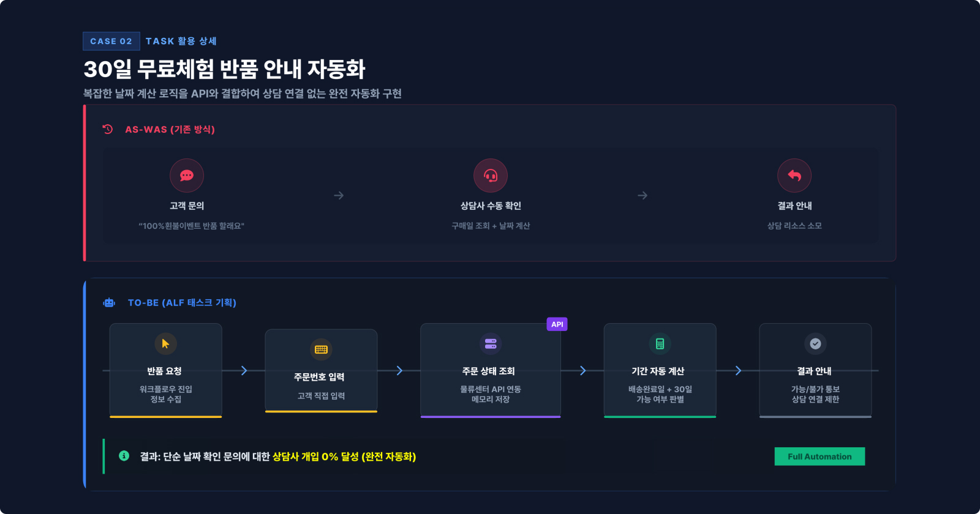Click the Full Automation button

[x=820, y=456]
